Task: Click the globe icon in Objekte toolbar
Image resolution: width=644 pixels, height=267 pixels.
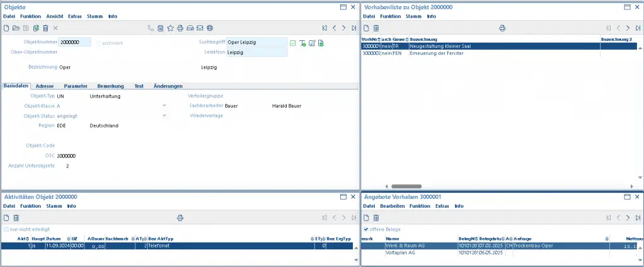Action: [x=210, y=28]
